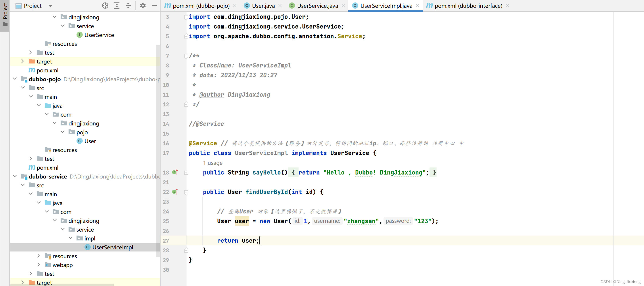Hide the Project panel with minus icon
This screenshot has width=644, height=286.
(154, 6)
